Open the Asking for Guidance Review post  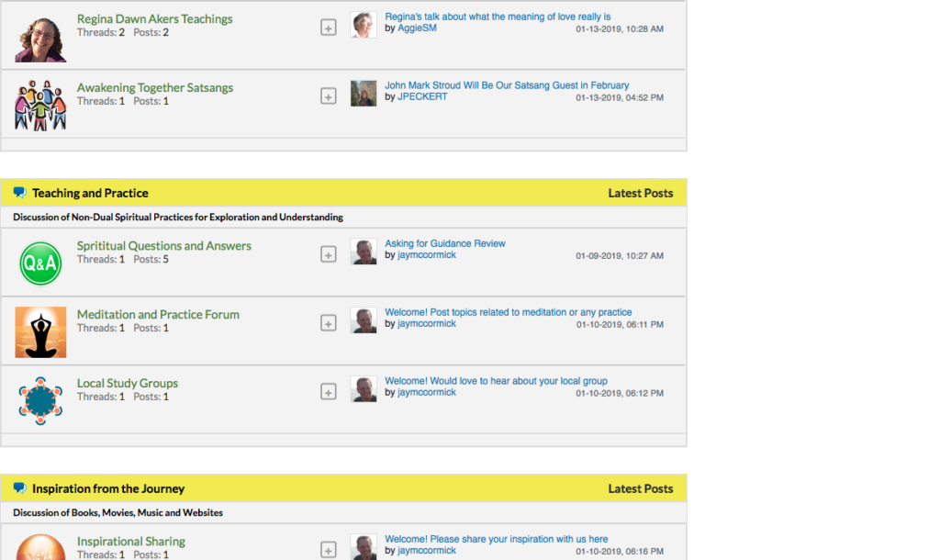(445, 243)
